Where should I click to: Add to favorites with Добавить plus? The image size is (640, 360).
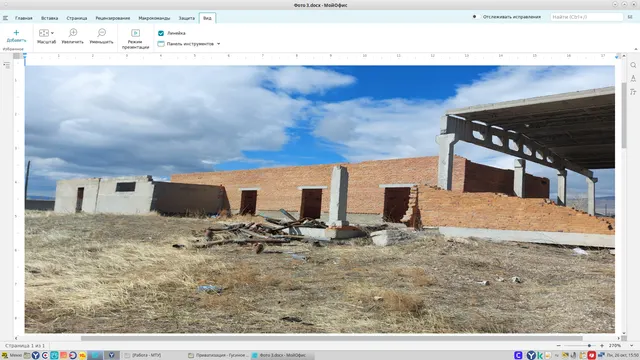[16, 36]
